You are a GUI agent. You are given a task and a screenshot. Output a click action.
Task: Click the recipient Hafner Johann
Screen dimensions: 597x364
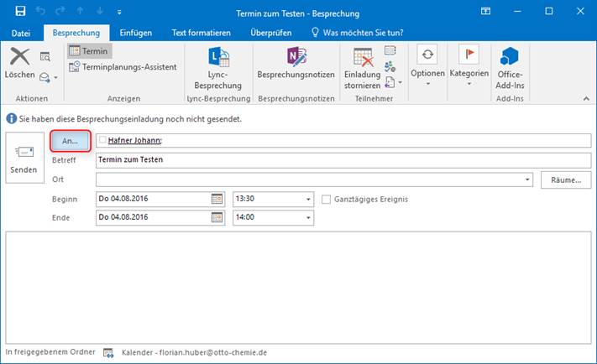tap(135, 140)
